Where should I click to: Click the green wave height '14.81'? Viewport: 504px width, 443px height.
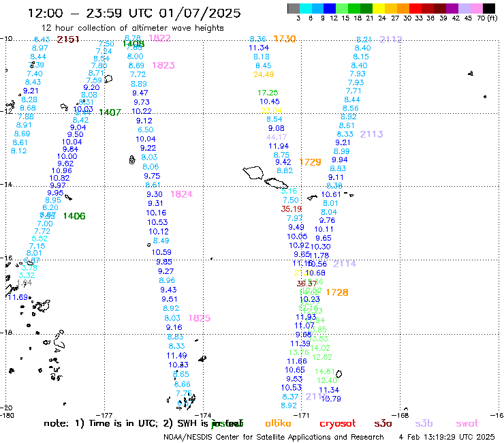coord(325,371)
